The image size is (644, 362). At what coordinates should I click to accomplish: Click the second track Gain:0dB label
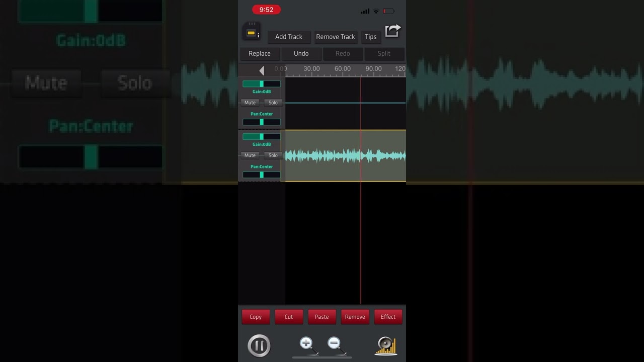(262, 144)
